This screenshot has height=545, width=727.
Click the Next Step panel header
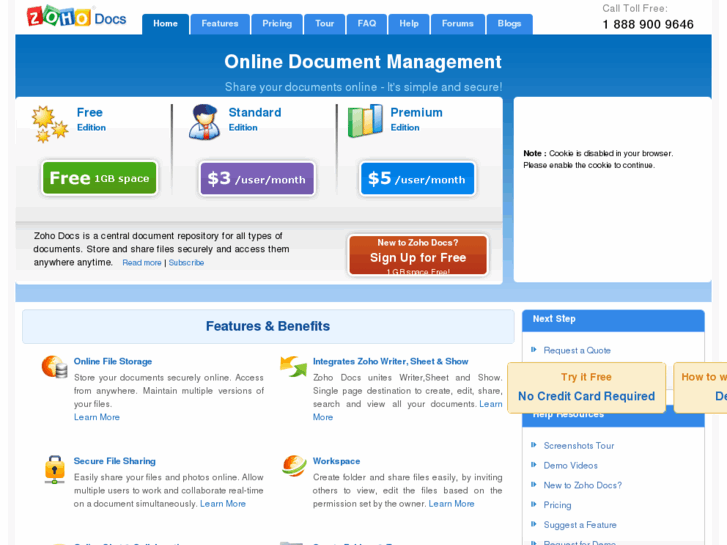click(x=613, y=320)
